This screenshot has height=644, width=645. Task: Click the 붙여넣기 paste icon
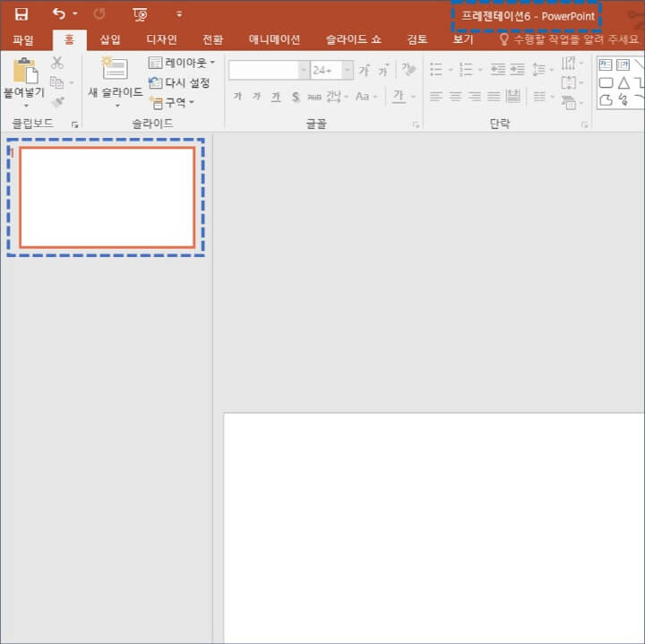pos(25,71)
